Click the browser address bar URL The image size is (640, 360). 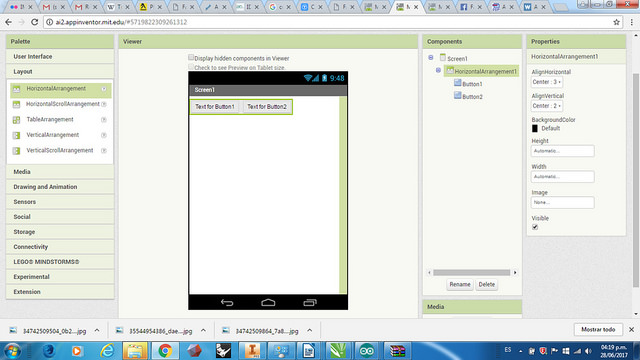(x=122, y=22)
